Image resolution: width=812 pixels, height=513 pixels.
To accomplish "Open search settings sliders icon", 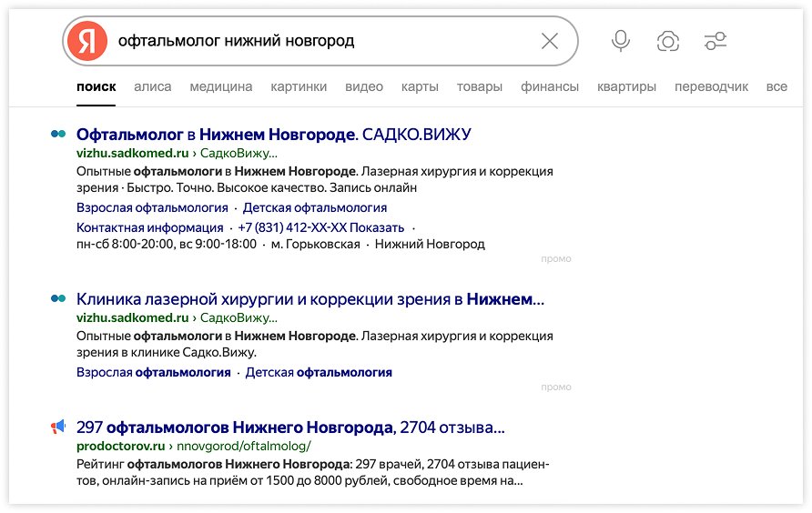I will pyautogui.click(x=716, y=41).
